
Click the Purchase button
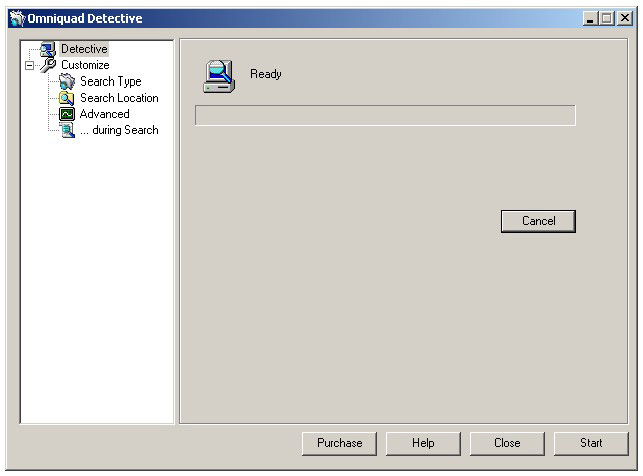[x=339, y=443]
